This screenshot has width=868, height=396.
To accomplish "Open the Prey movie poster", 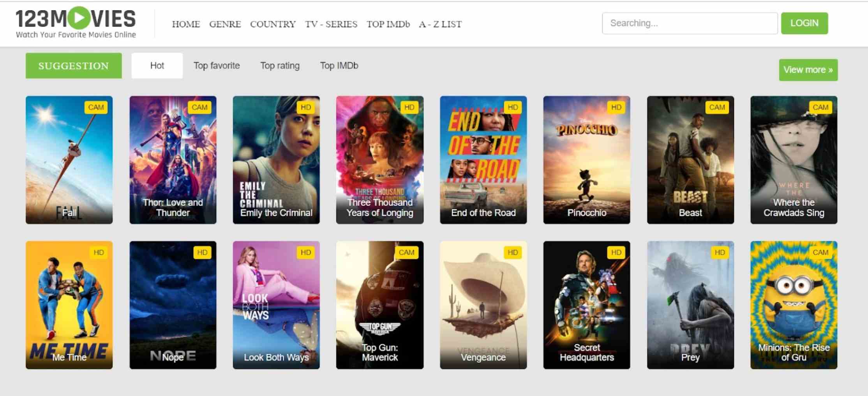I will point(690,305).
